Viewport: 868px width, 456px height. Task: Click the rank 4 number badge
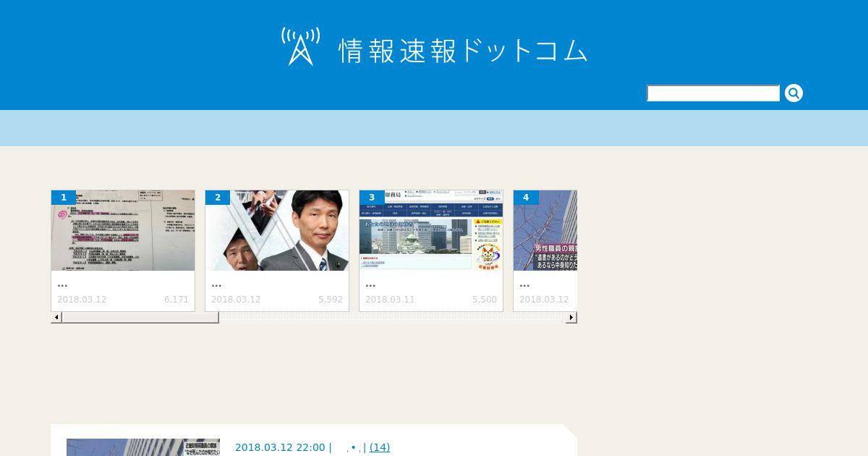(x=526, y=198)
